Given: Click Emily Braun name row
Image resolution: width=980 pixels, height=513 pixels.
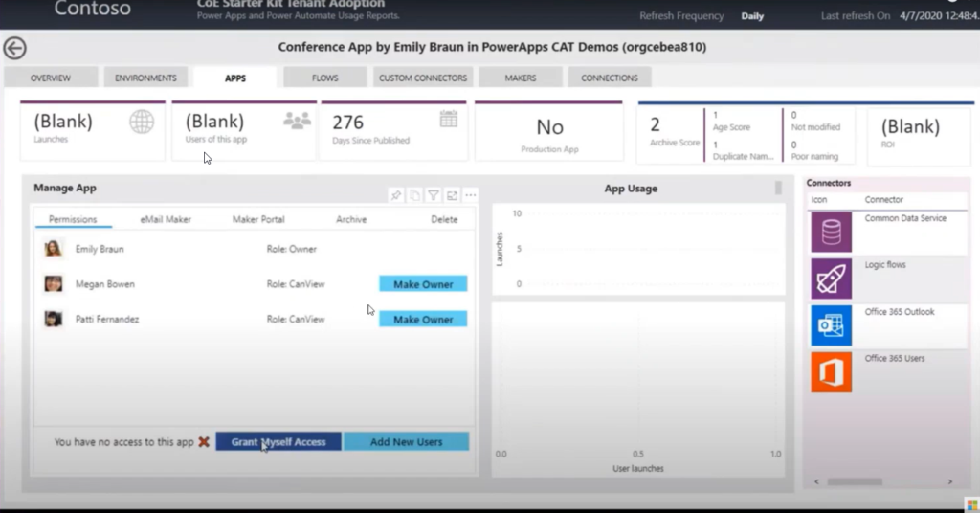Looking at the screenshot, I should tap(100, 249).
